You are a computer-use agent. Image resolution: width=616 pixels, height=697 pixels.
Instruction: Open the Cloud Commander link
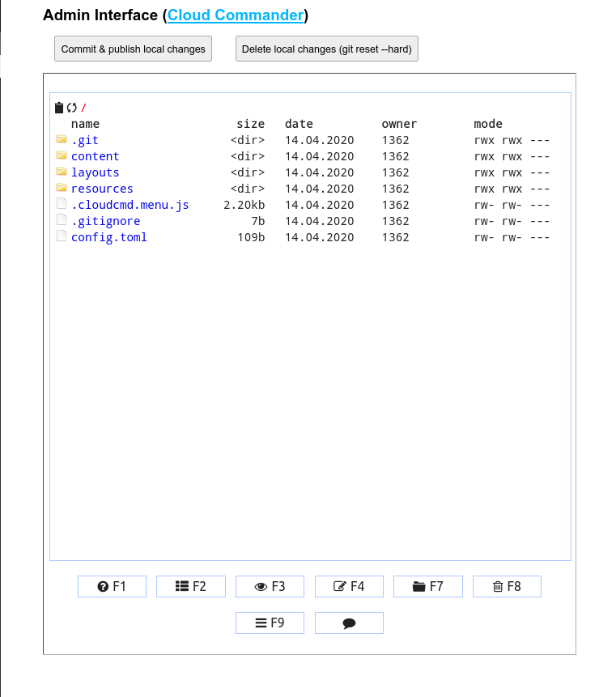click(236, 15)
